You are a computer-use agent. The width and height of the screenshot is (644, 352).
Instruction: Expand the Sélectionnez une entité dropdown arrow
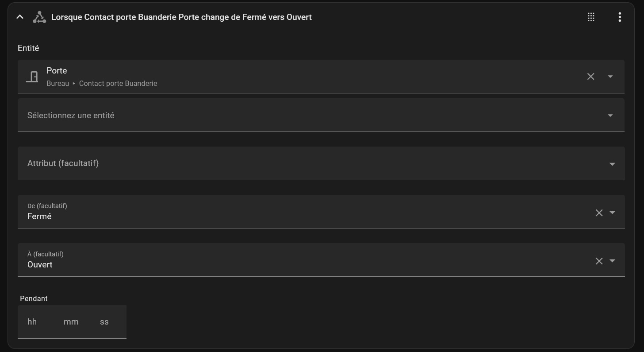coord(610,116)
